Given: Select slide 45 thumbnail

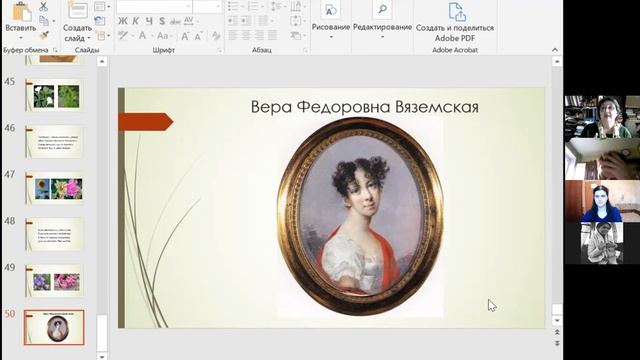Looking at the screenshot, I should tap(54, 96).
